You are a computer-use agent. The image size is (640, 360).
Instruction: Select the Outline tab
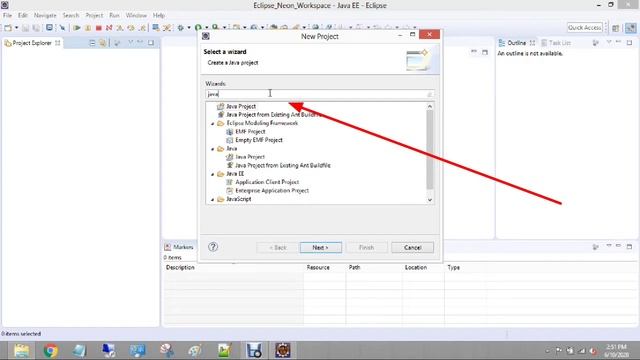(517, 42)
